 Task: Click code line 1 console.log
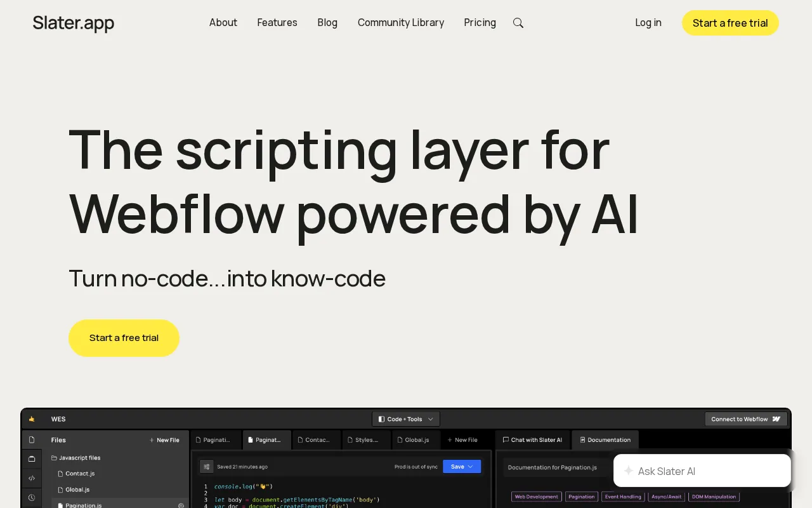point(244,487)
